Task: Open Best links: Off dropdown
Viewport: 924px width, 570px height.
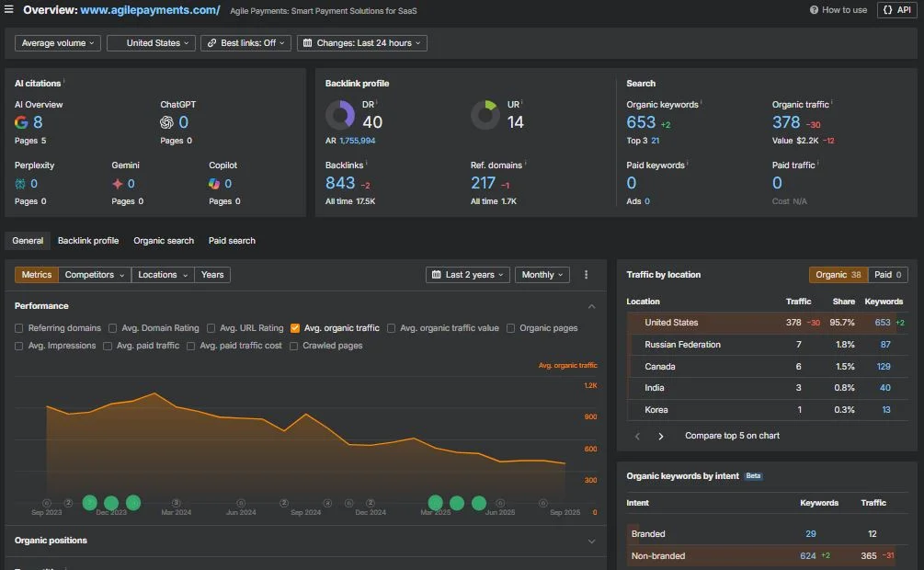Action: click(x=245, y=43)
